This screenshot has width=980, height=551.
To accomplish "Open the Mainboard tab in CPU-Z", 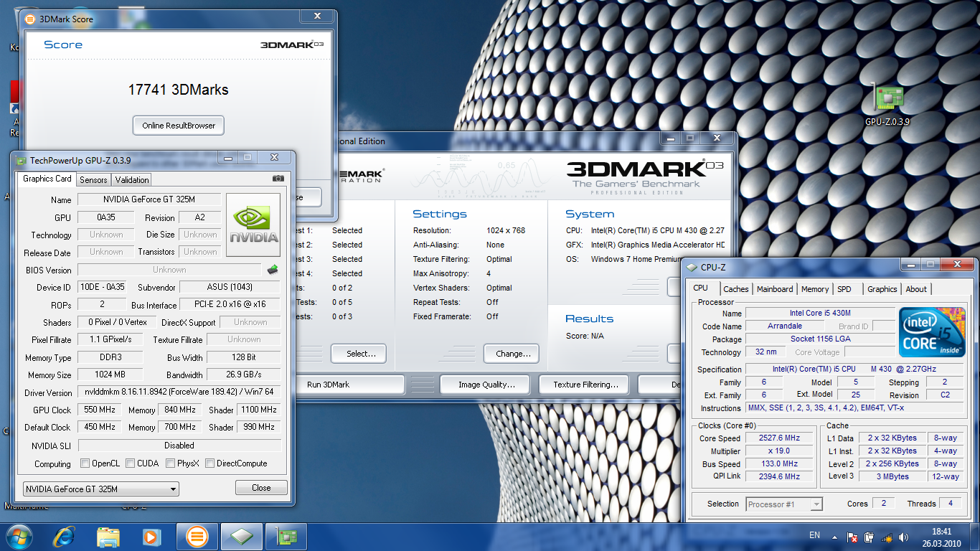I will pyautogui.click(x=776, y=289).
